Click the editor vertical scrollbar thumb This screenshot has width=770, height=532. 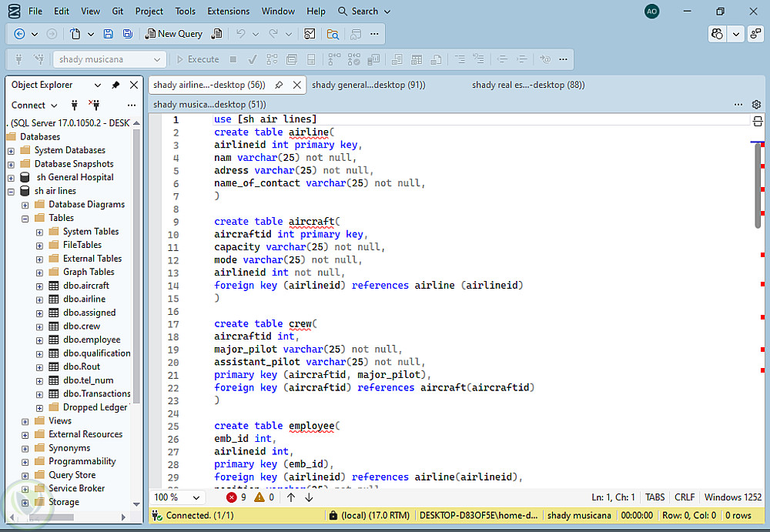point(758,185)
